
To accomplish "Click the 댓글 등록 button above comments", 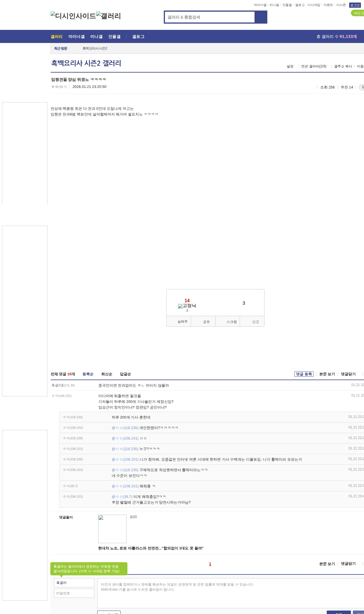I will tap(304, 374).
